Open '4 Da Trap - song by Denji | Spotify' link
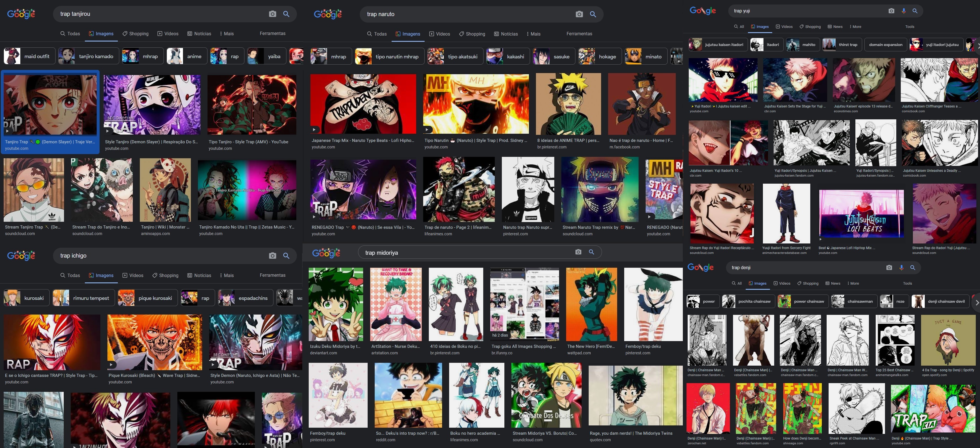980x448 pixels. pos(948,370)
